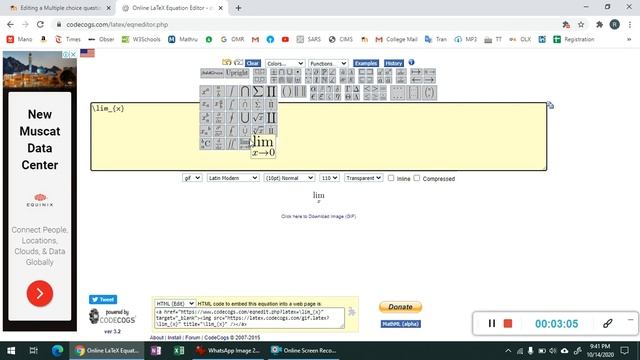This screenshot has width=640, height=360.
Task: Click the Tweet button
Action: 103,300
